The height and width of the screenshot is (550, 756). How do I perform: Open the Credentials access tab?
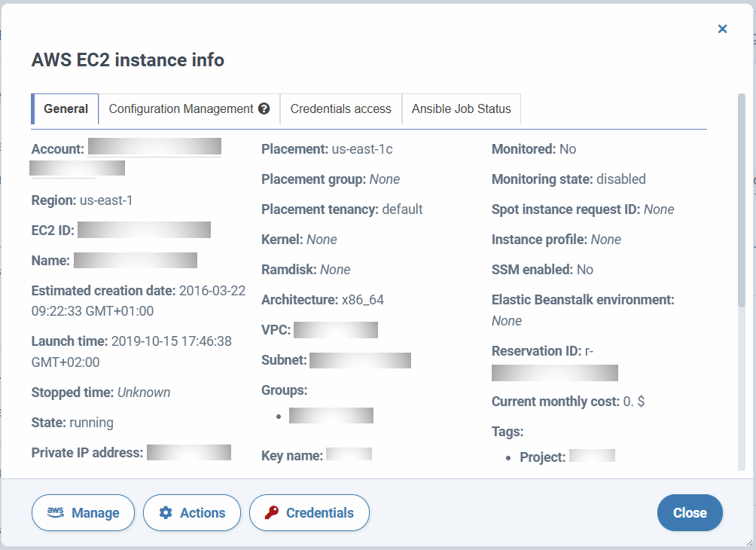tap(341, 109)
